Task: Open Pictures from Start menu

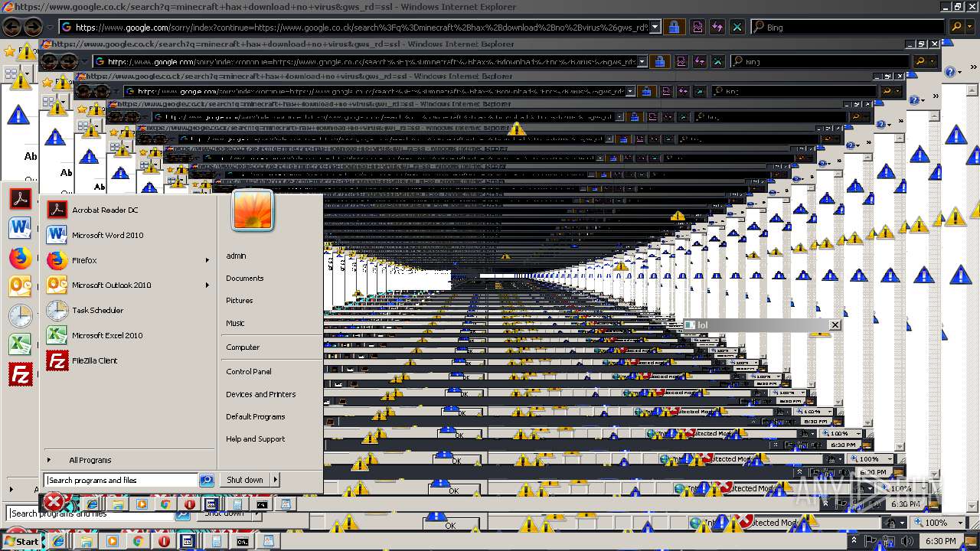Action: tap(239, 300)
